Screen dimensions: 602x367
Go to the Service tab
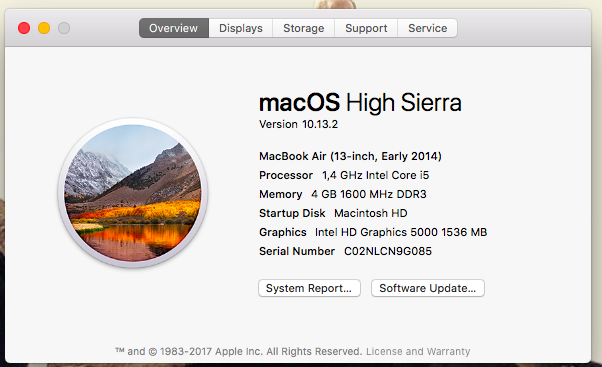pyautogui.click(x=427, y=28)
